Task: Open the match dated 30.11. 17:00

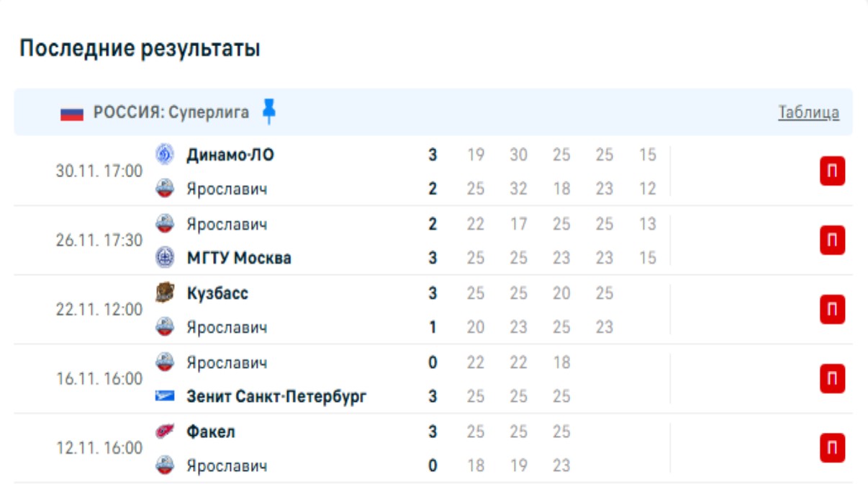Action: coord(99,171)
